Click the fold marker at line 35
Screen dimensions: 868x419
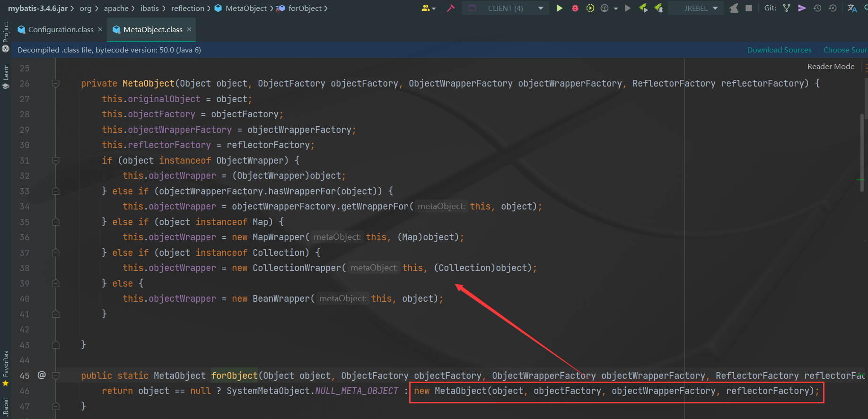pos(55,222)
